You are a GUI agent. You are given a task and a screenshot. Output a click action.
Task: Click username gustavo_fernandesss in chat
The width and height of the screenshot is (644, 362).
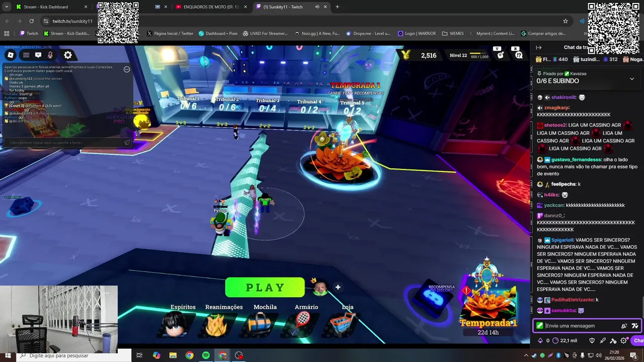[576, 159]
